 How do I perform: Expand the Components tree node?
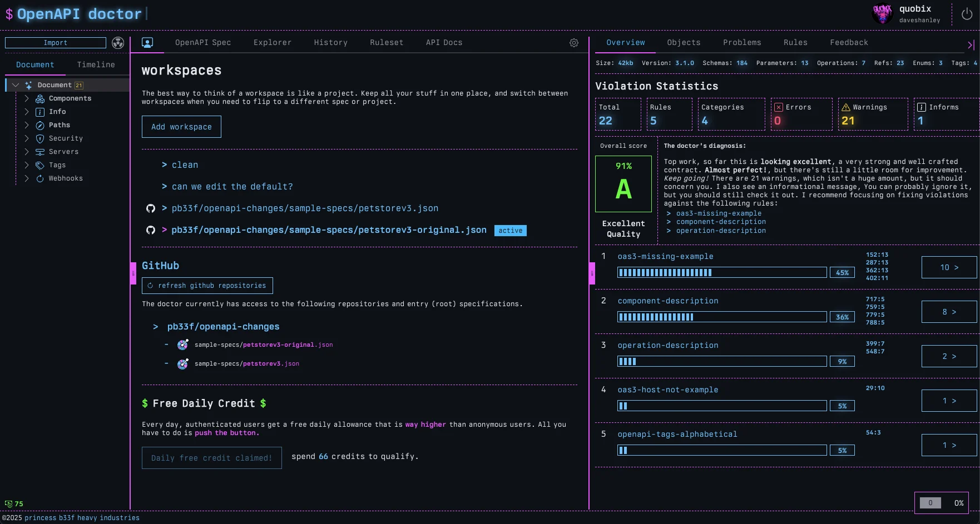[26, 98]
